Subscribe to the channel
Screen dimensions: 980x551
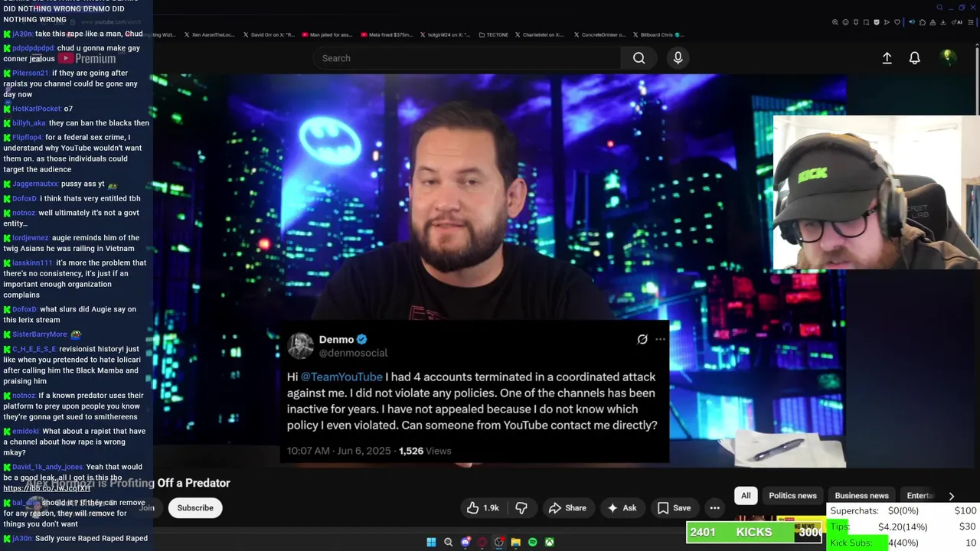pyautogui.click(x=195, y=508)
